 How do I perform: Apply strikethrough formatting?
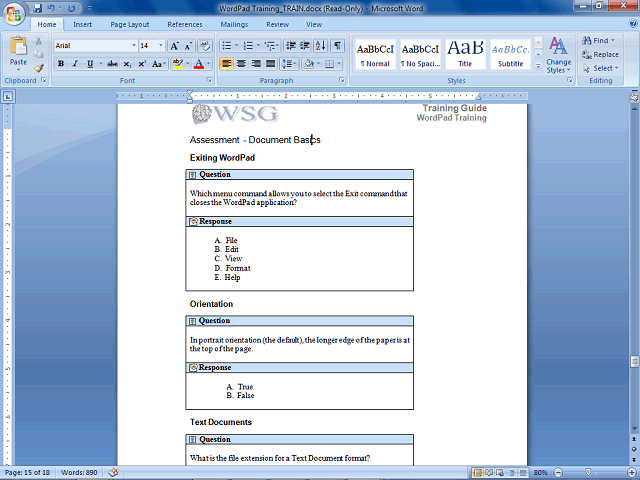coord(112,64)
